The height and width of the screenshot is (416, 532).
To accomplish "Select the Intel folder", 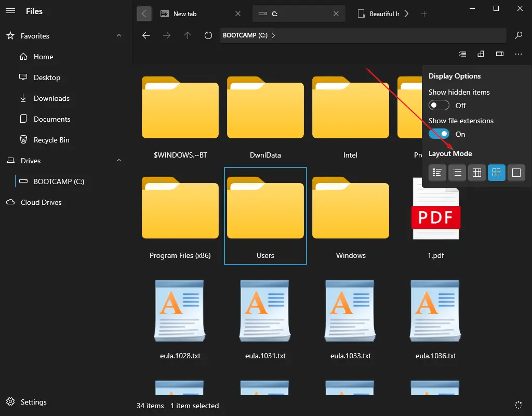I will coord(351,116).
